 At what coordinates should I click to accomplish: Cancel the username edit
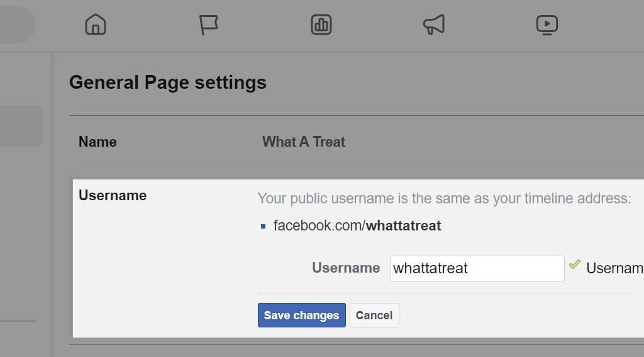coord(374,315)
